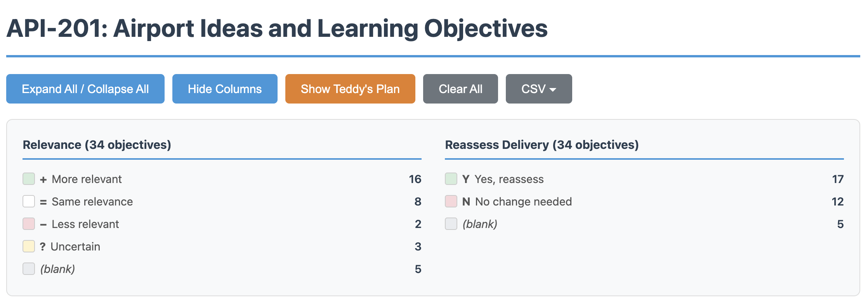The height and width of the screenshot is (297, 868).
Task: Click the question mark Uncertain icon
Action: 43,247
